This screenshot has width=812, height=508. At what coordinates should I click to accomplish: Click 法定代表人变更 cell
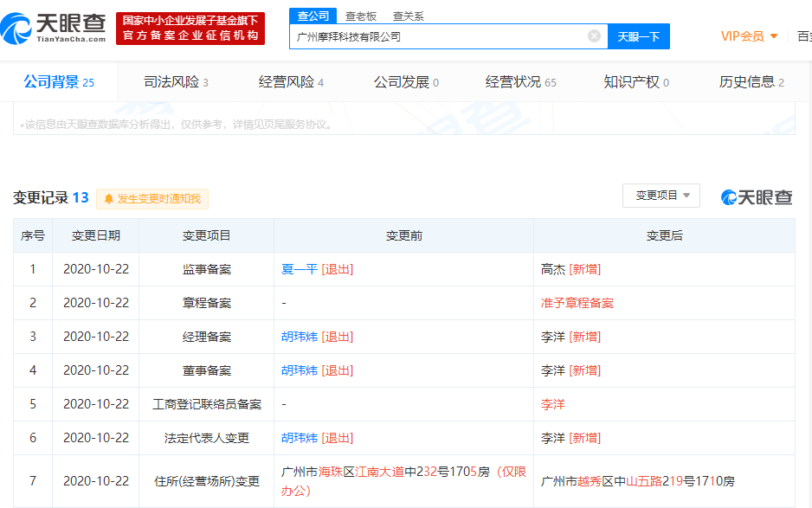(x=207, y=438)
